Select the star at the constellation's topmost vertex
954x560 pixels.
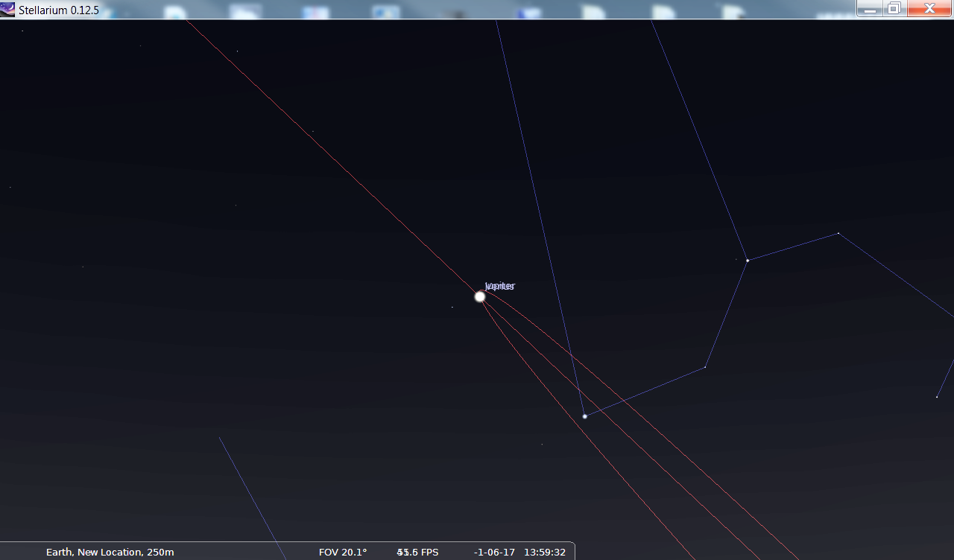(x=838, y=233)
